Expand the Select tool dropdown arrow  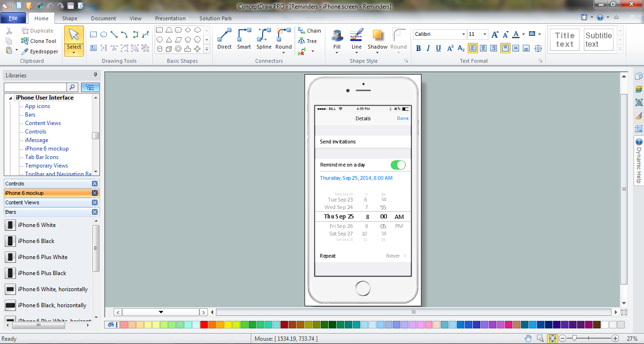74,53
